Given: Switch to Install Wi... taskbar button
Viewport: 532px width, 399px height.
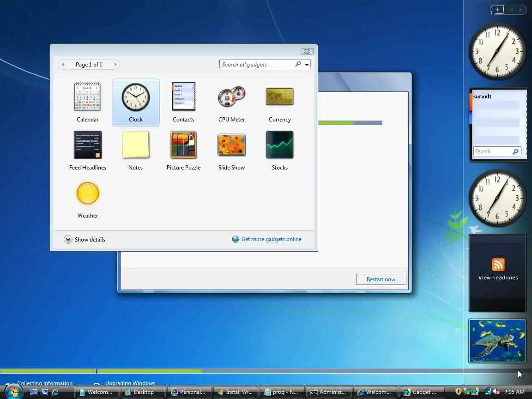Looking at the screenshot, I should tap(236, 392).
